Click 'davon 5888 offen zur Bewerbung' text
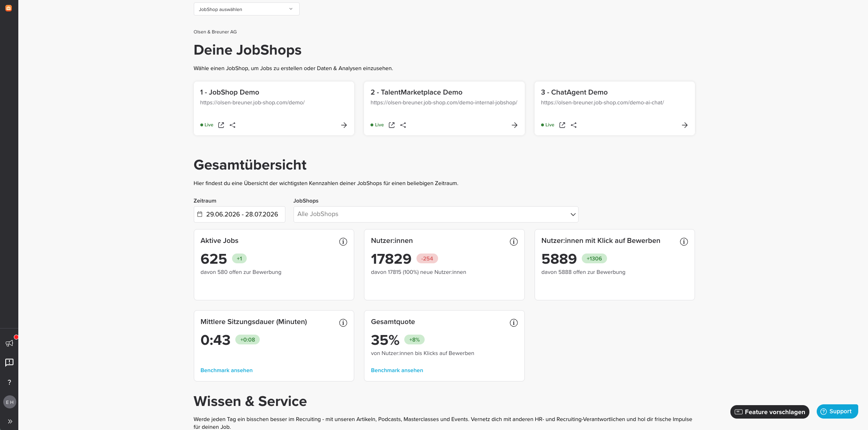 point(583,272)
